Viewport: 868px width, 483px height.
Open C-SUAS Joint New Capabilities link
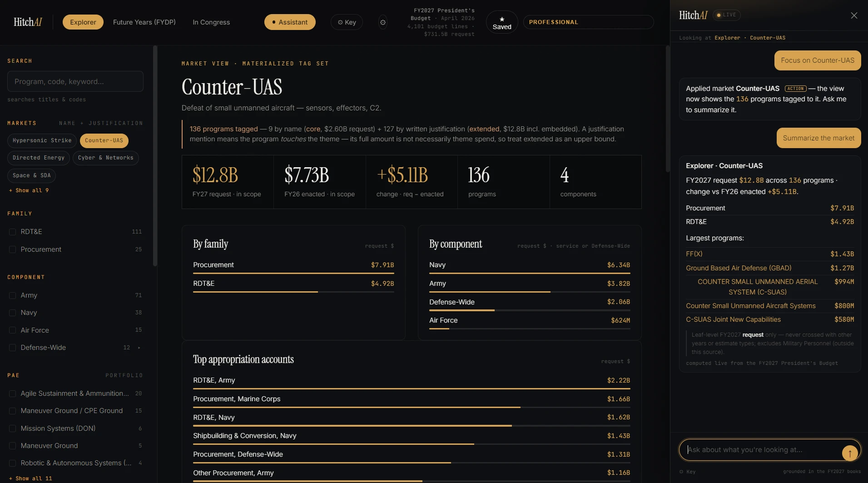point(733,319)
